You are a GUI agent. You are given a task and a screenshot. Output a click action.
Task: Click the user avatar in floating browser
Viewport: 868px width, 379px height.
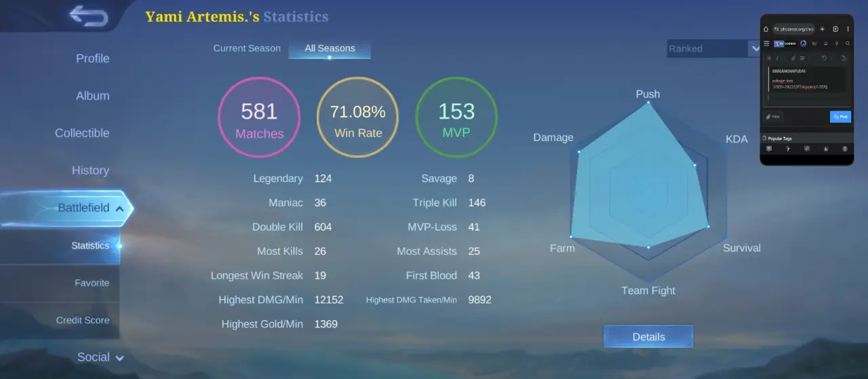click(x=803, y=43)
